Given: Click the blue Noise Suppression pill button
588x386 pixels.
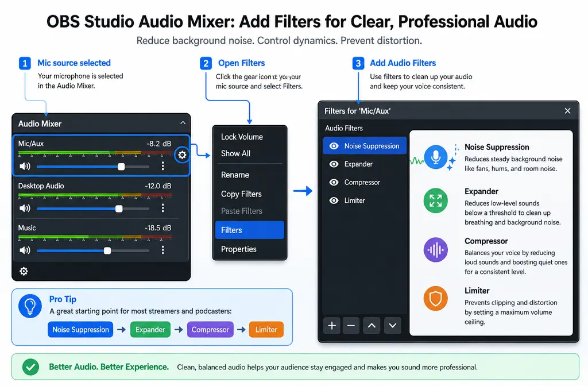Looking at the screenshot, I should coord(80,329).
